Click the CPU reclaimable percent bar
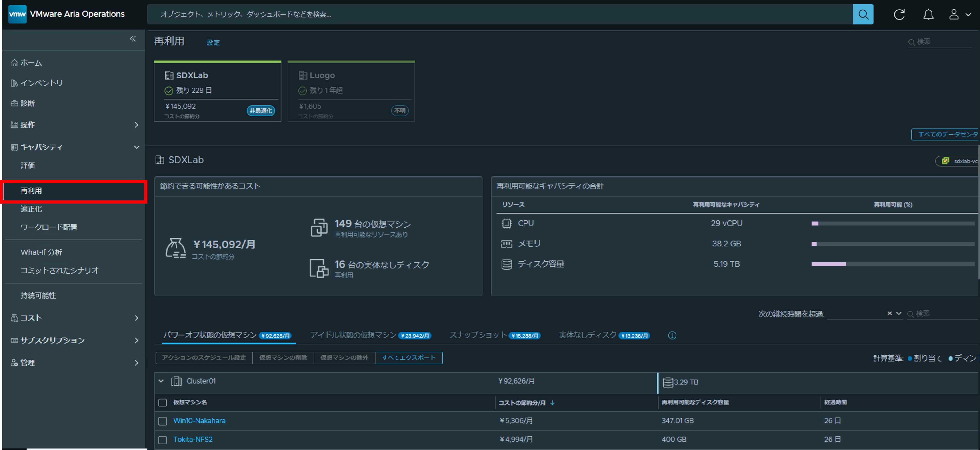The height and width of the screenshot is (450, 980). [892, 224]
